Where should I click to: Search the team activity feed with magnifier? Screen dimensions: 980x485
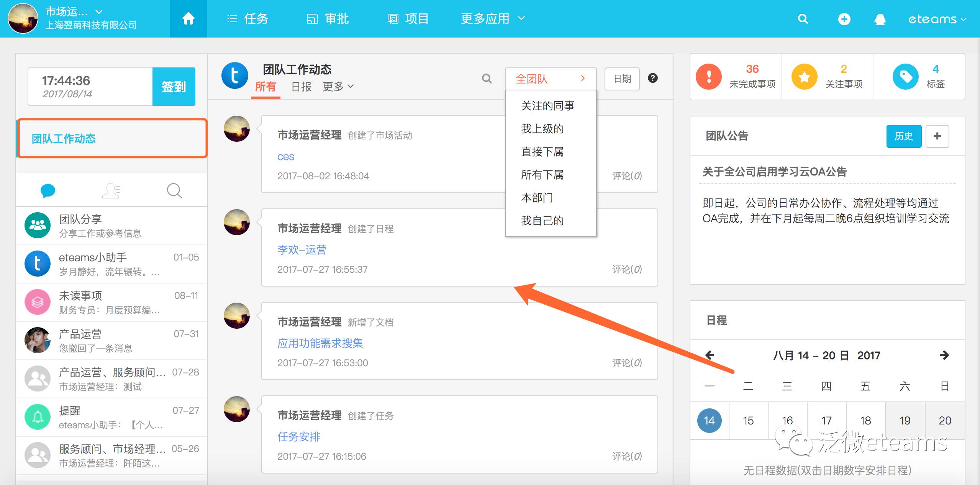(487, 79)
